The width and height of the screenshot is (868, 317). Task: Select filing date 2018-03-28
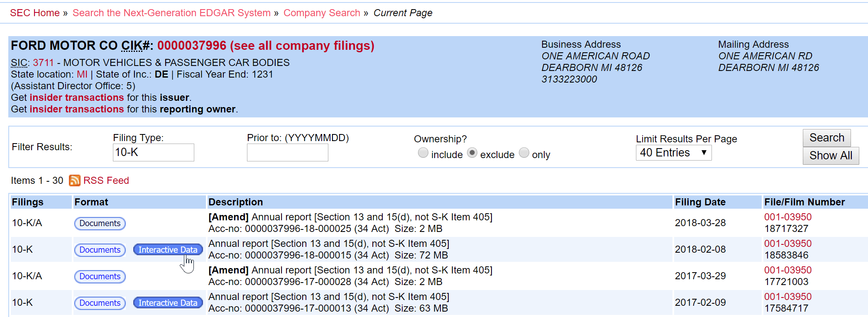tap(700, 223)
